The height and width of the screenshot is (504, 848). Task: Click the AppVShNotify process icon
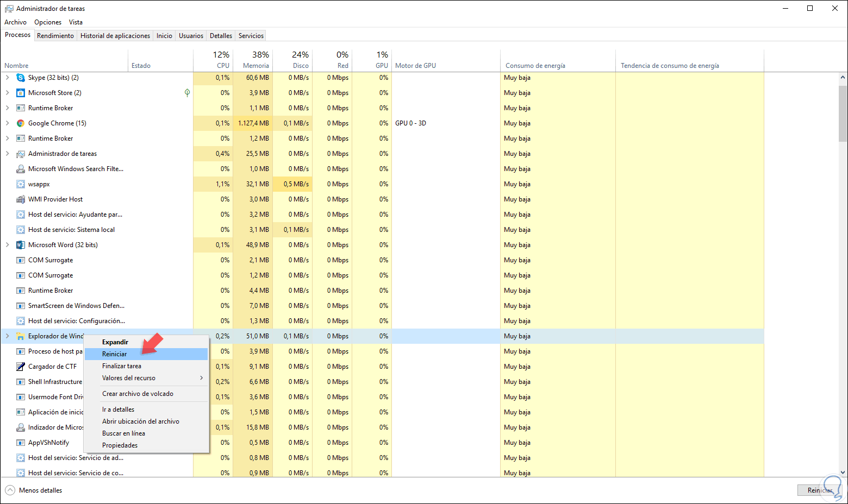[21, 443]
